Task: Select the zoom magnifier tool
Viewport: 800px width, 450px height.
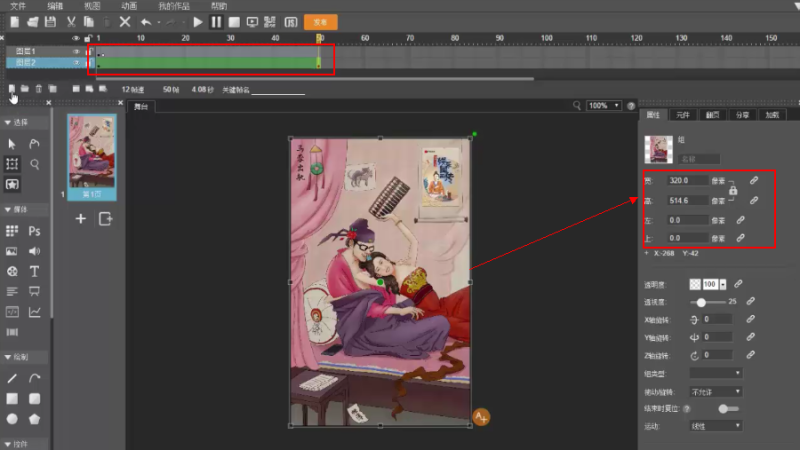Action: (x=35, y=164)
